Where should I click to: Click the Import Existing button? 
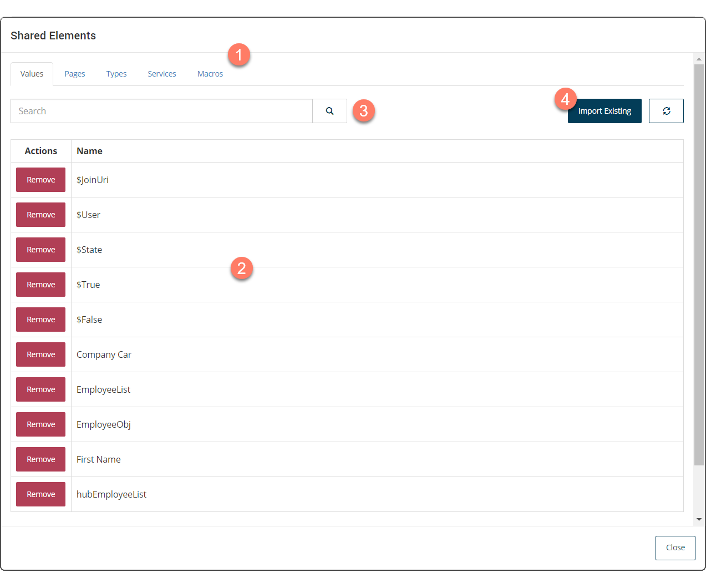605,111
